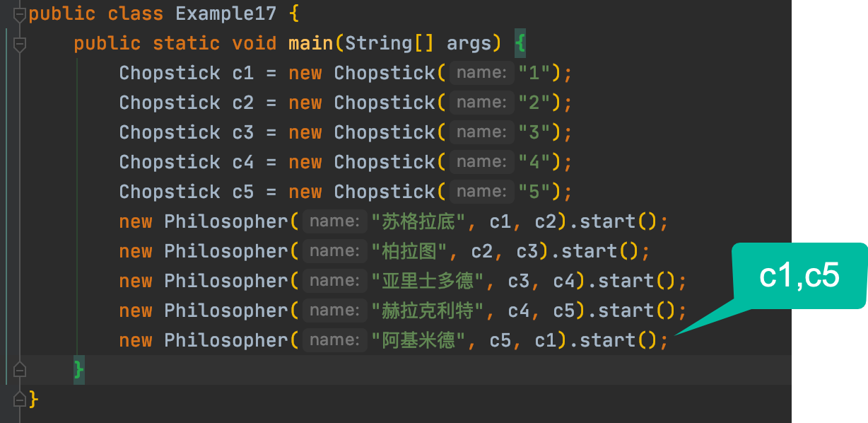This screenshot has width=868, height=423.
Task: Click the class keyword
Action: (136, 13)
